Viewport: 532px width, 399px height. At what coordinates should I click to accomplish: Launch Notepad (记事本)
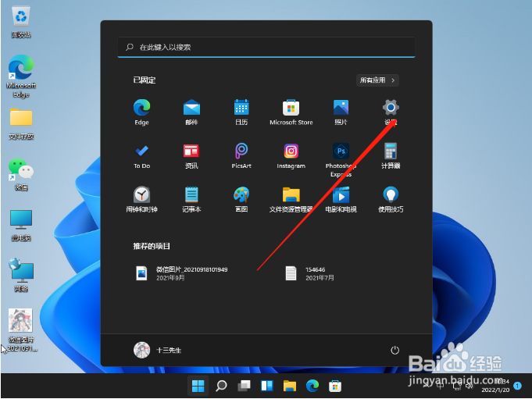(x=191, y=199)
